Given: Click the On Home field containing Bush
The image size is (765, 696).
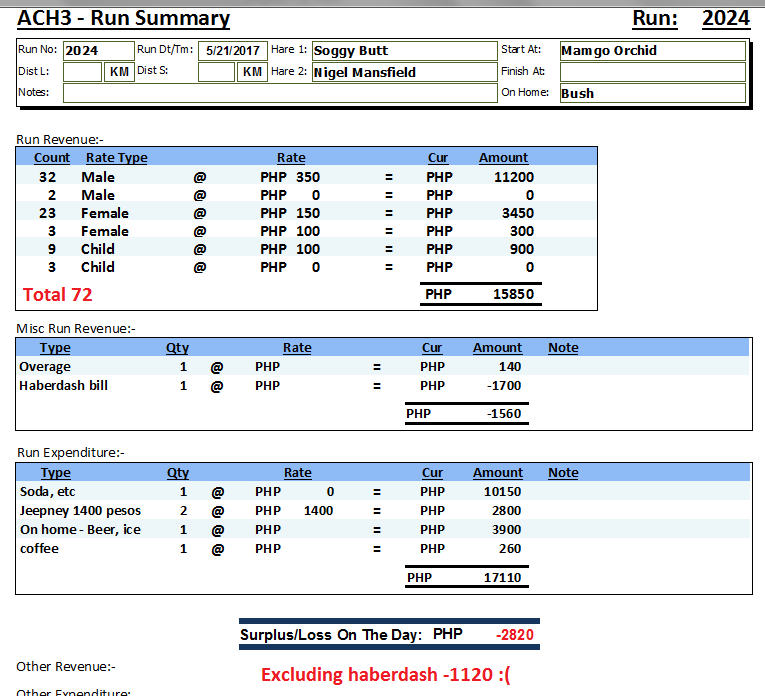Looking at the screenshot, I should (652, 93).
